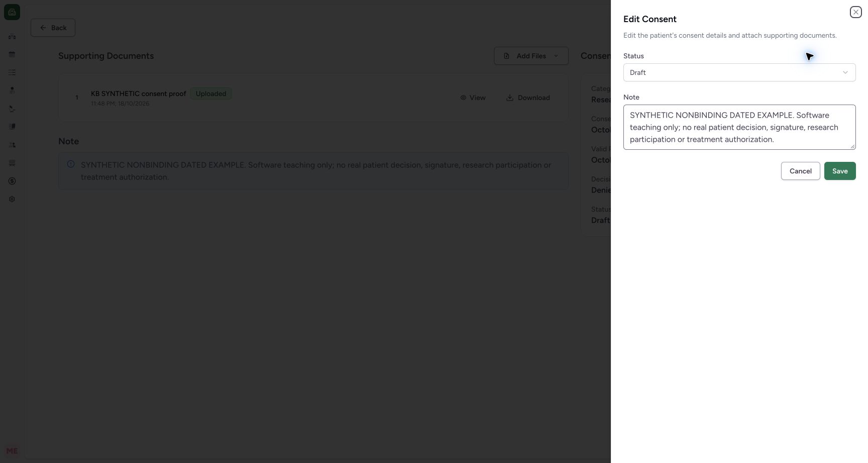This screenshot has height=463, width=868.
Task: Open the single person icon in sidebar
Action: [12, 90]
